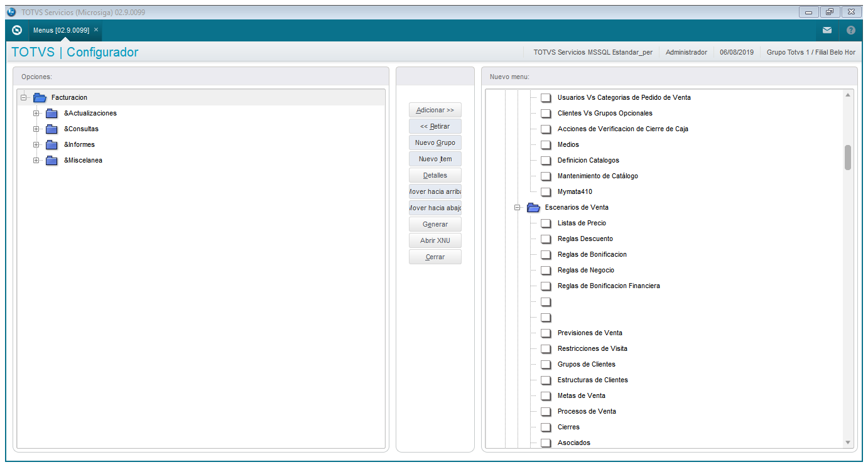
Task: Select the Listas de Precio item
Action: coord(582,223)
